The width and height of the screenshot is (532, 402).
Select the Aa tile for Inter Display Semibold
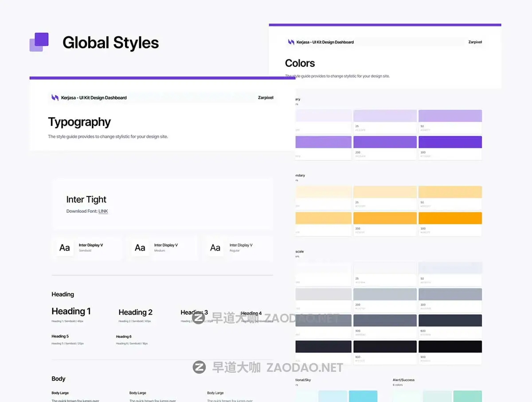pos(65,248)
